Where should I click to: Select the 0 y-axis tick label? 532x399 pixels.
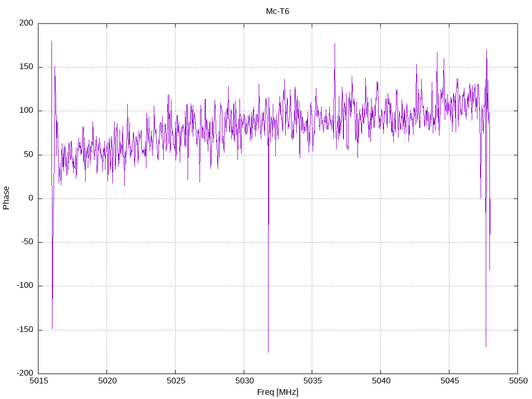tap(31, 198)
